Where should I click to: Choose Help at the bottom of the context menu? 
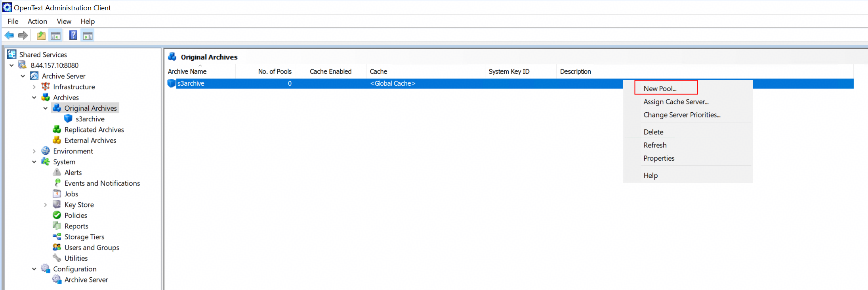coord(688,175)
